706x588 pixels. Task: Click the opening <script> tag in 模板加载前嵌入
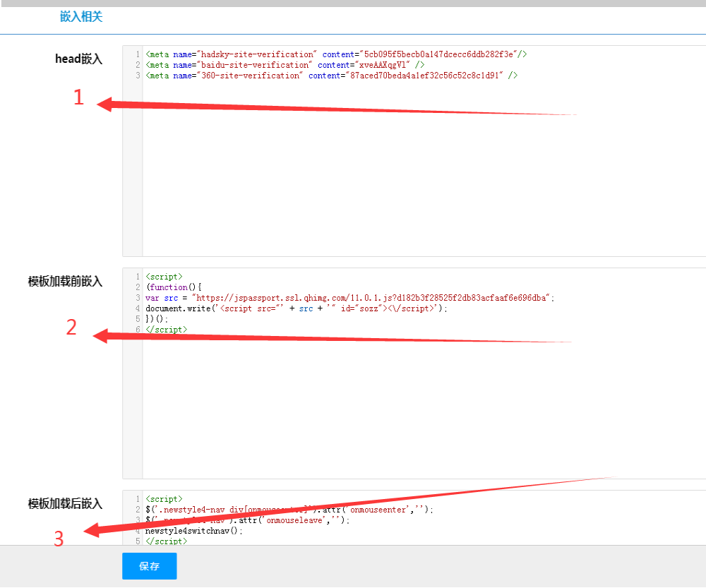coord(164,277)
